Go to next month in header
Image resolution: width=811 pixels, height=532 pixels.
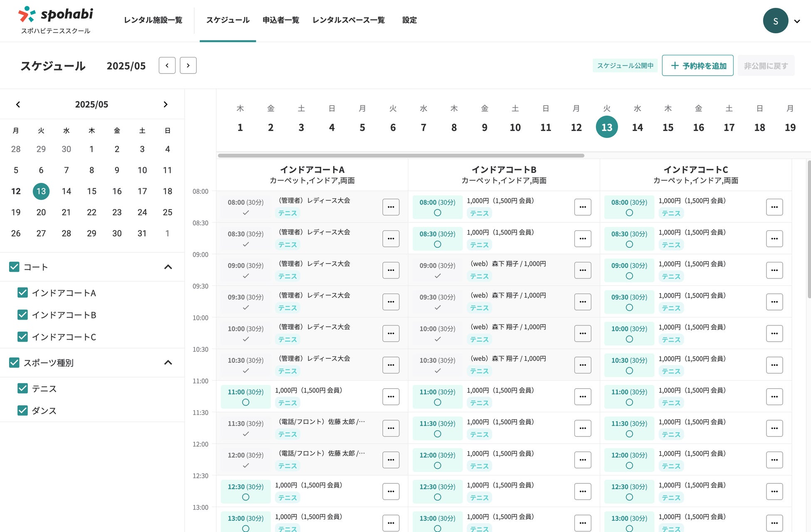(188, 65)
